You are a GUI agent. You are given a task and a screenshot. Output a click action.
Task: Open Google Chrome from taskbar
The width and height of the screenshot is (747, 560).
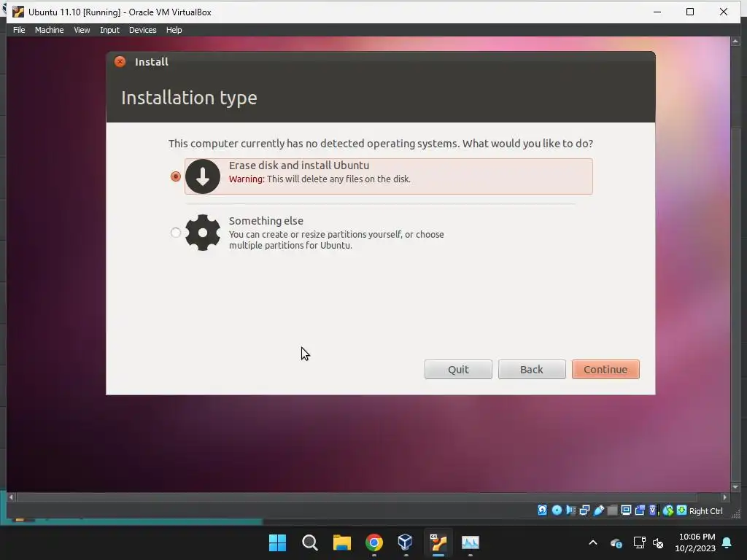[374, 542]
